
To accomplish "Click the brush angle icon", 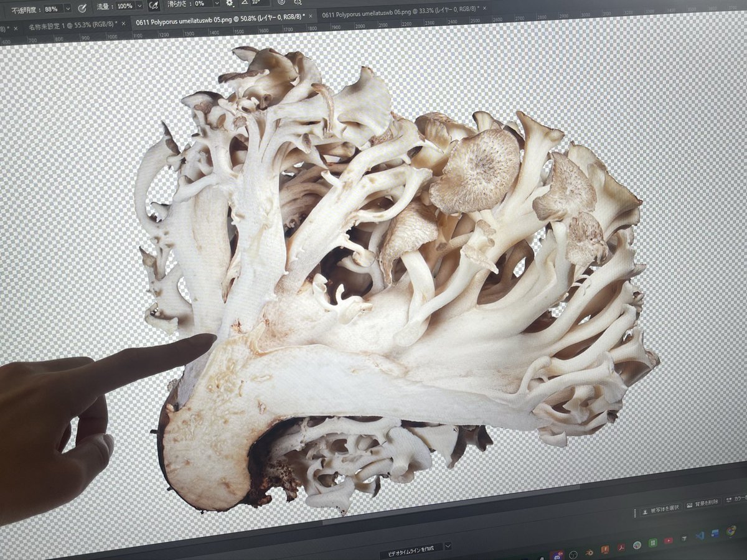I will coord(244,2).
